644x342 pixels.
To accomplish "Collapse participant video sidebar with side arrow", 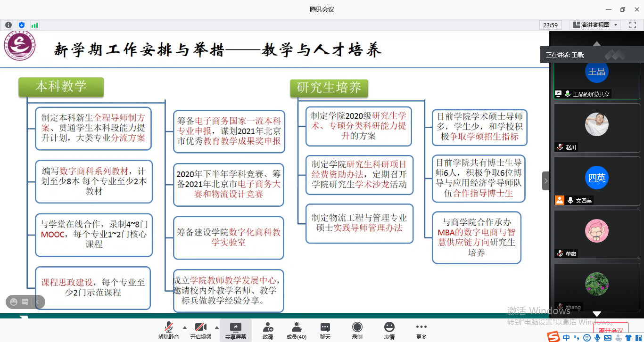I will 546,181.
